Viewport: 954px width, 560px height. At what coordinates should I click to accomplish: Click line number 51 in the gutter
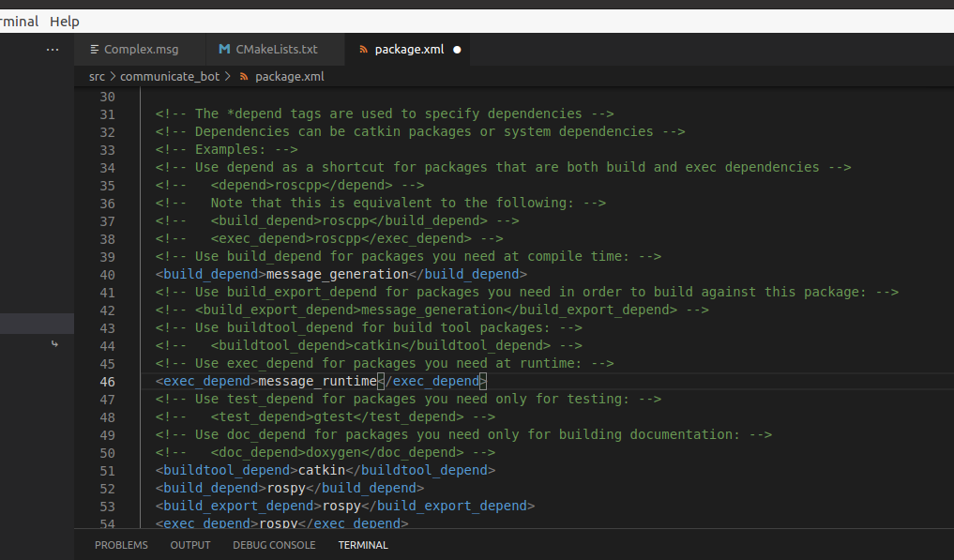pos(108,471)
